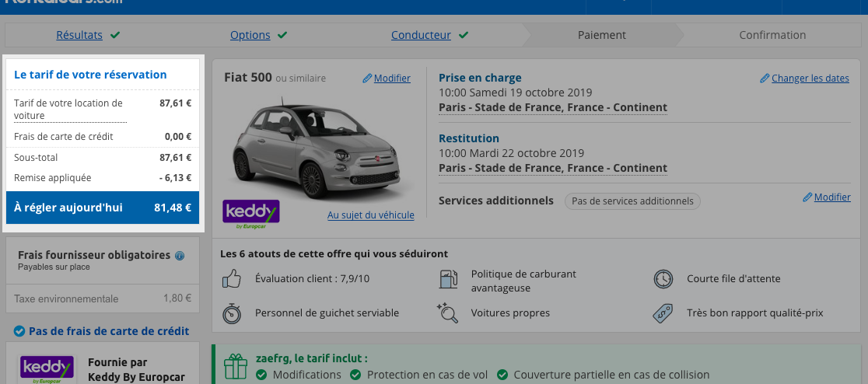Open Changer les dates link
The height and width of the screenshot is (384, 868).
[810, 78]
